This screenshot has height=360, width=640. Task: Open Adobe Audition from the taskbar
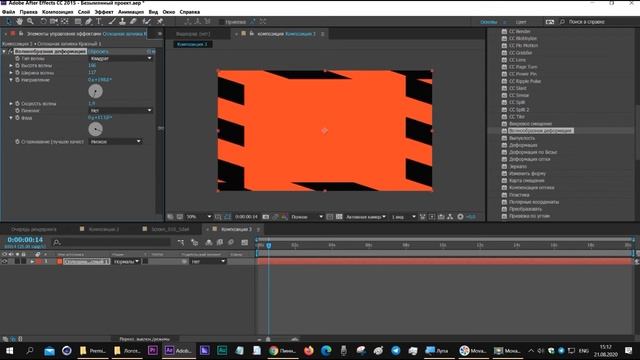(x=222, y=351)
